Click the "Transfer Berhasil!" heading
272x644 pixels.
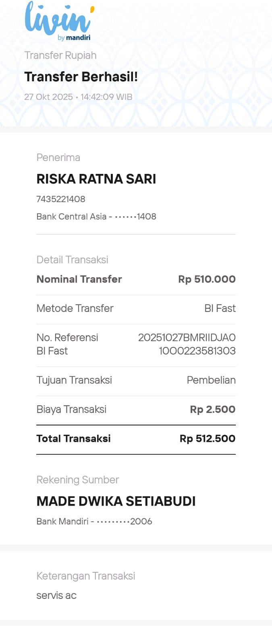click(x=81, y=76)
